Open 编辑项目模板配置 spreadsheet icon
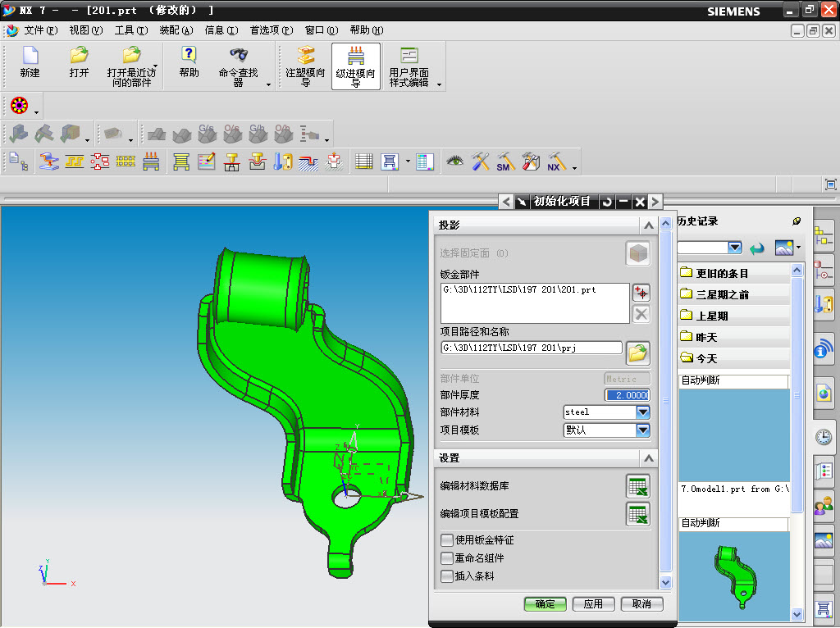Screen dimensions: 840x628 coord(638,514)
